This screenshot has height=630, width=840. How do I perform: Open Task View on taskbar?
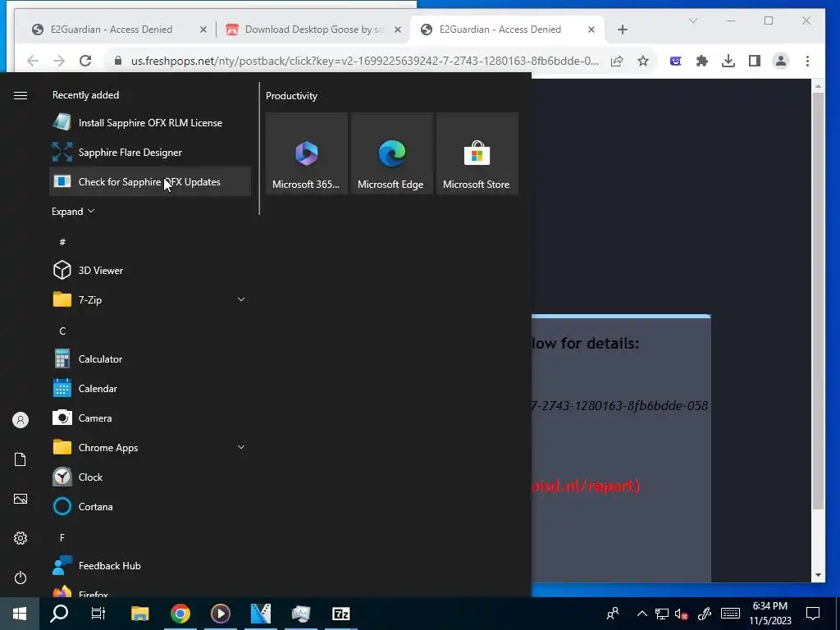[x=98, y=614]
